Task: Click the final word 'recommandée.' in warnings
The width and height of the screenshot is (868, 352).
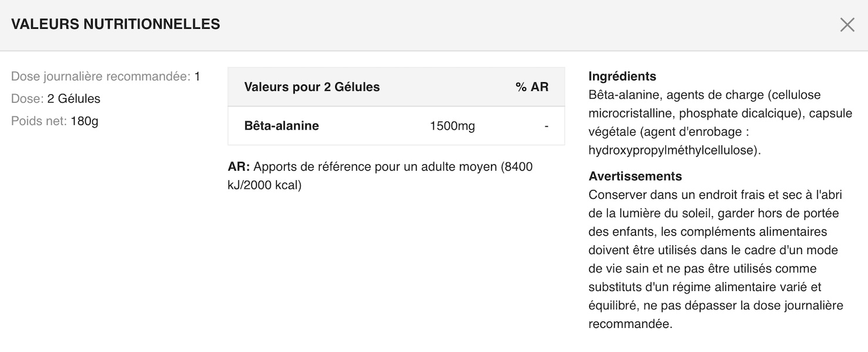Action: click(630, 324)
